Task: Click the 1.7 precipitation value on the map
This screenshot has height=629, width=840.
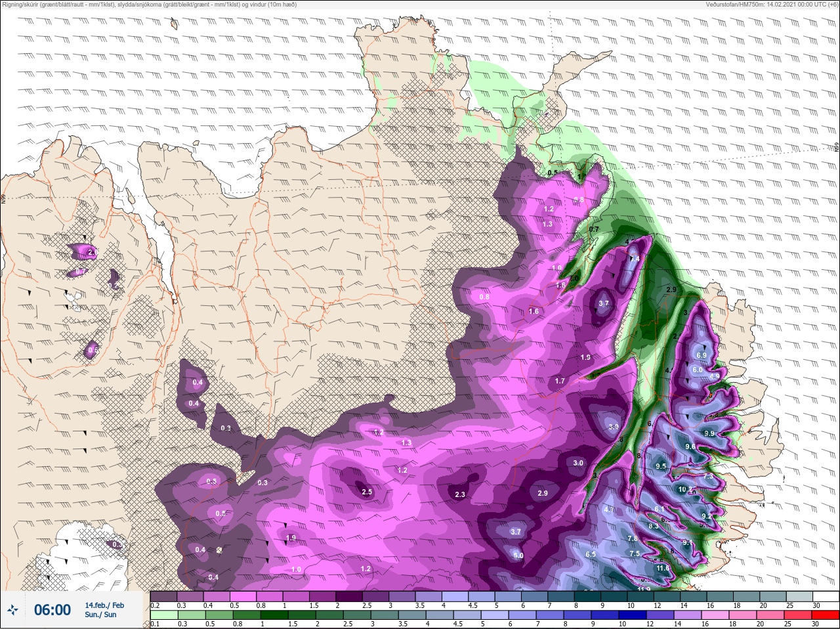Action: click(560, 381)
